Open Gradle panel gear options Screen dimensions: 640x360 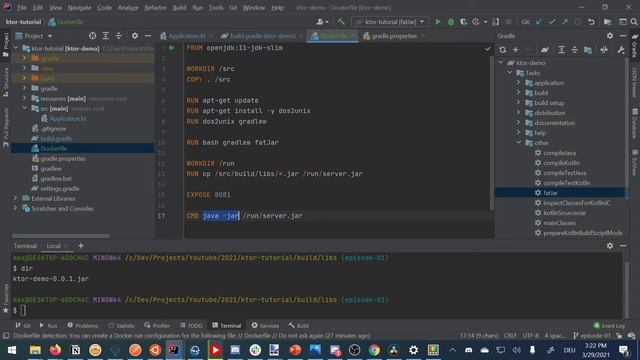(609, 36)
